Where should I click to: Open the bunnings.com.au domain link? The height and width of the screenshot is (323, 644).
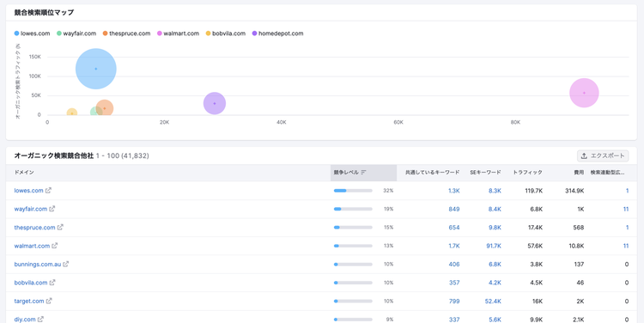click(38, 265)
